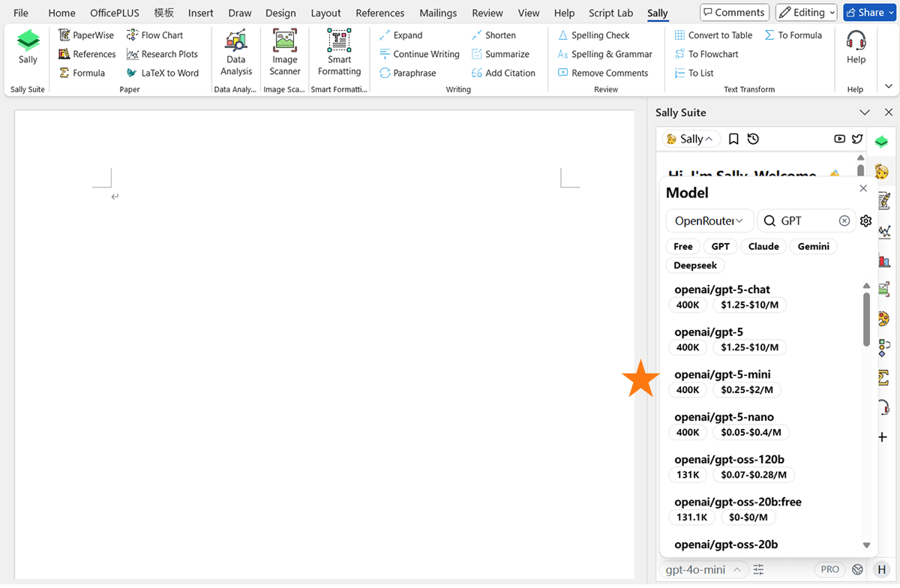Image resolution: width=900 pixels, height=588 pixels.
Task: Click the plus icon in Sally side strip
Action: [x=883, y=436]
